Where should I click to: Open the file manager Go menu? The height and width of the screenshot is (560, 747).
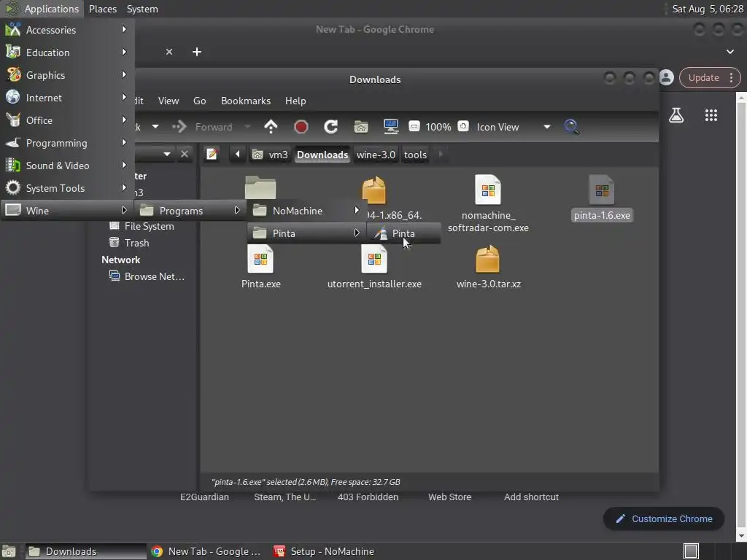click(x=200, y=101)
